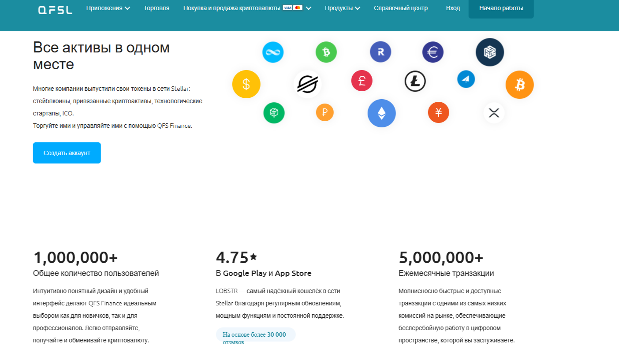Open the Торговля menu item
The width and height of the screenshot is (619, 364).
(x=156, y=8)
